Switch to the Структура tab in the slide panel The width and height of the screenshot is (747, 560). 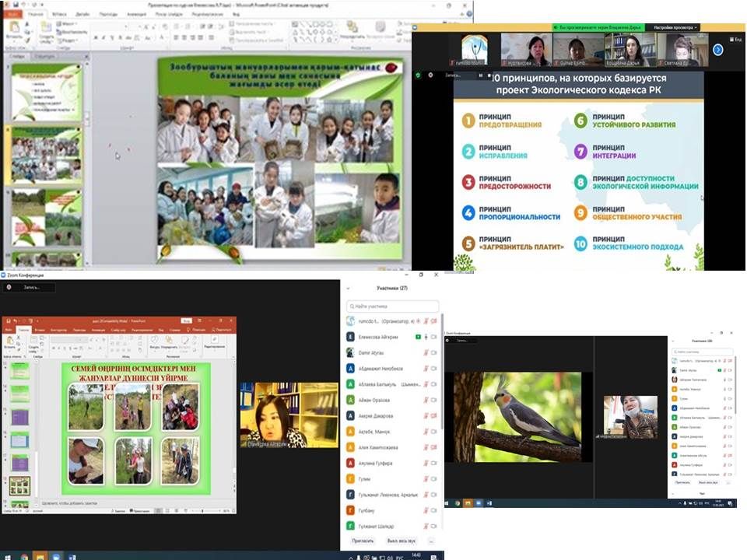[45, 57]
